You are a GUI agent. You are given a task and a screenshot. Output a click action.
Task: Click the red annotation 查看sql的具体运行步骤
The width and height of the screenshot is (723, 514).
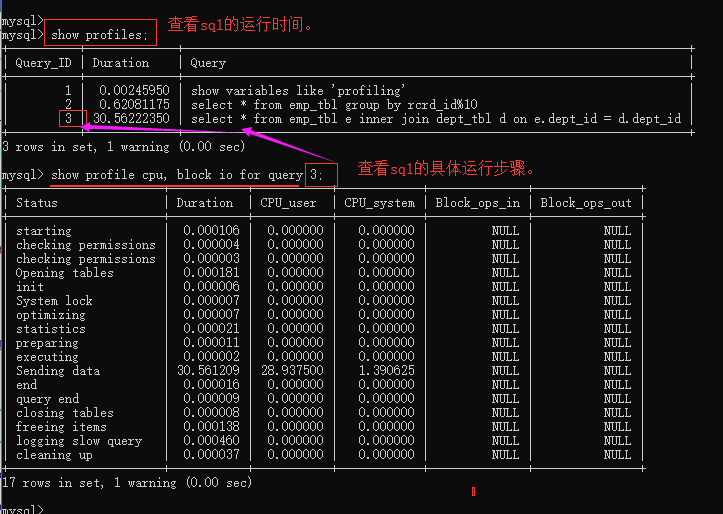pyautogui.click(x=446, y=169)
